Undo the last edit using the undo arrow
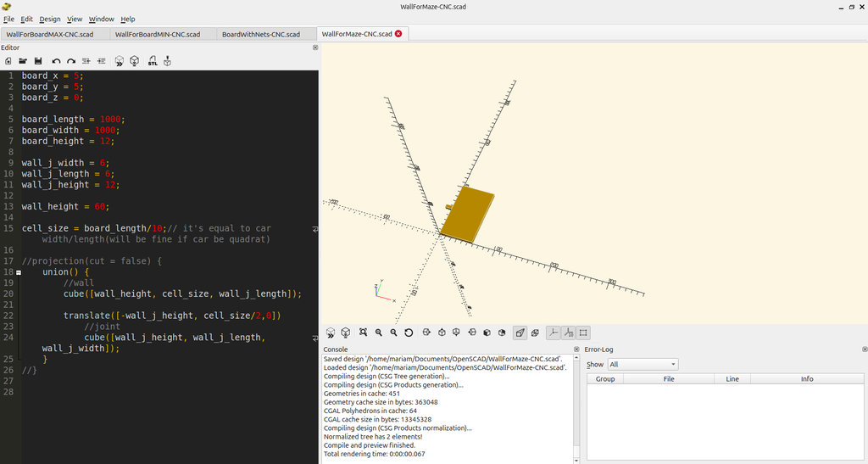The image size is (868, 464). pos(56,61)
